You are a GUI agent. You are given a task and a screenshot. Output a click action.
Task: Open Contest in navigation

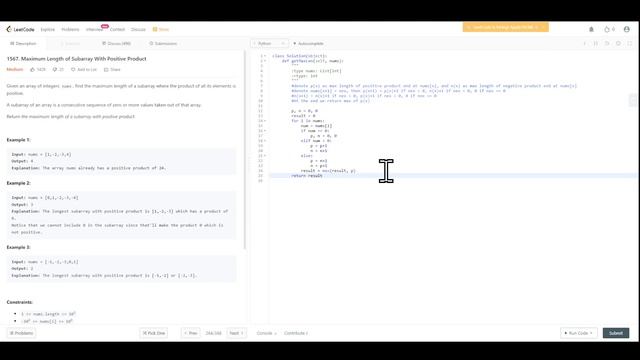click(117, 29)
